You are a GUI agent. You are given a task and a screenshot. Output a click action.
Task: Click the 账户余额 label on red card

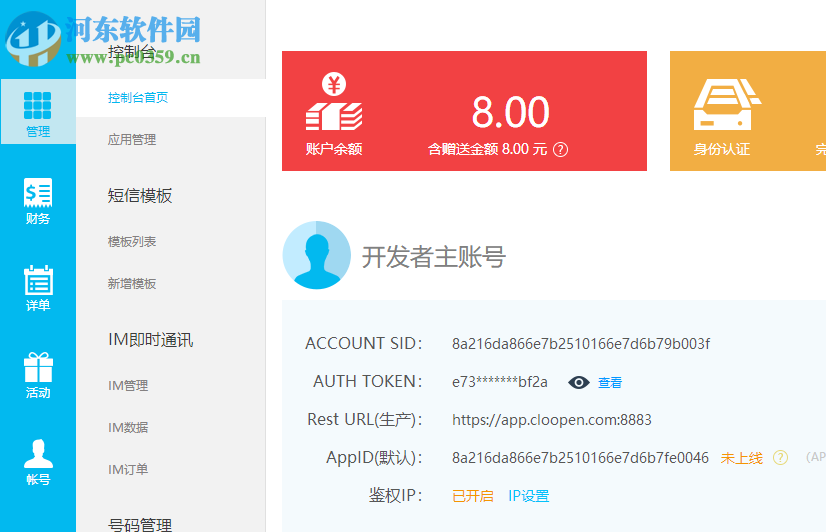point(334,149)
